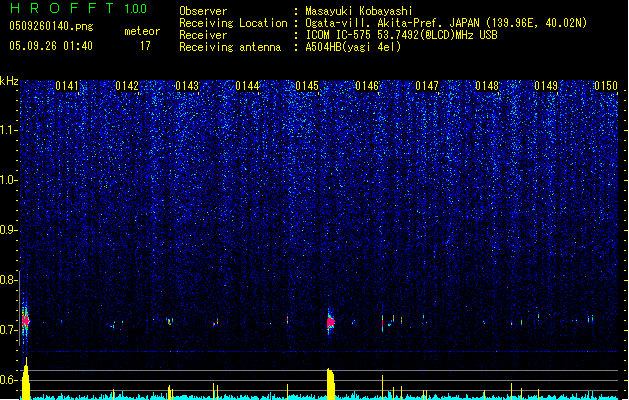Viewport: 629px width, 400px height.
Task: Click the 0.6 kHz axis tick label
Action: (8, 380)
